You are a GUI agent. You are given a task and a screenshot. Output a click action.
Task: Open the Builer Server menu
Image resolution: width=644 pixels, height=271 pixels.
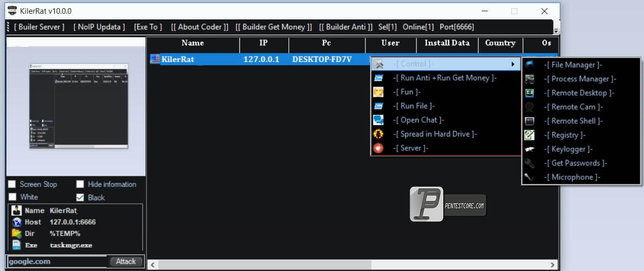(39, 27)
